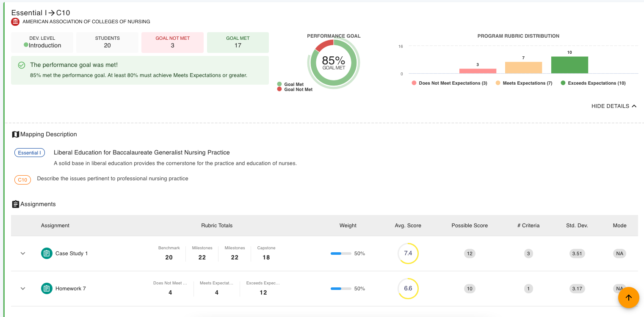This screenshot has height=317, width=644.
Task: Click the 3.51 standard deviation badge
Action: pyautogui.click(x=577, y=254)
